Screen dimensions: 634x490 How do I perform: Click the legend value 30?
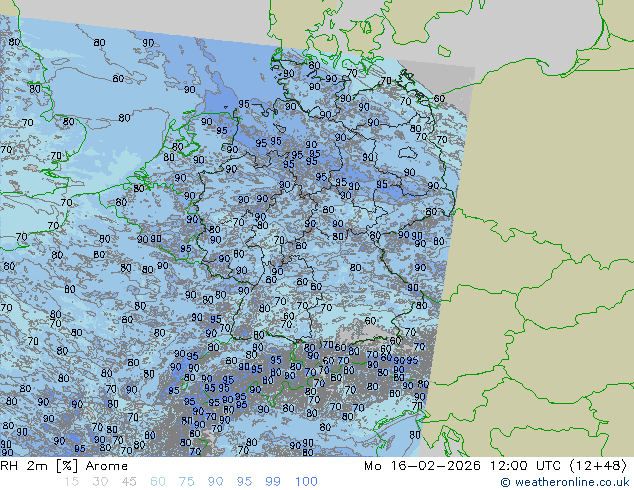tap(100, 482)
